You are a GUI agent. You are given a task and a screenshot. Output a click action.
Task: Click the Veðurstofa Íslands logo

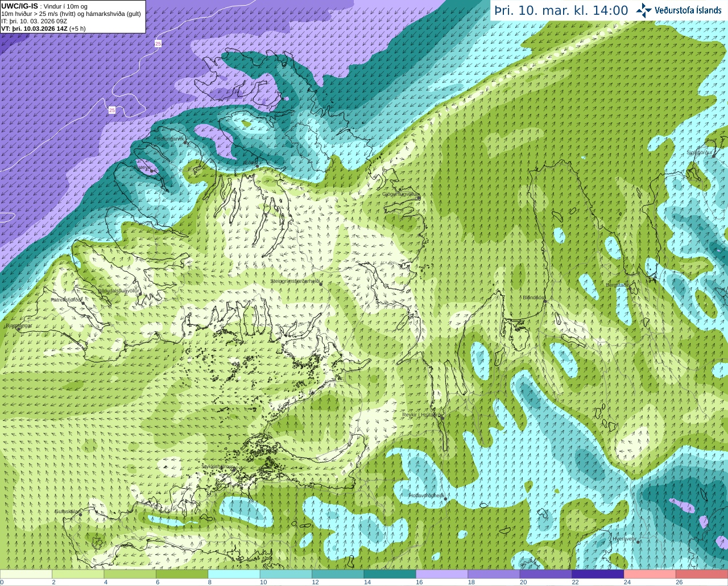[x=679, y=10]
